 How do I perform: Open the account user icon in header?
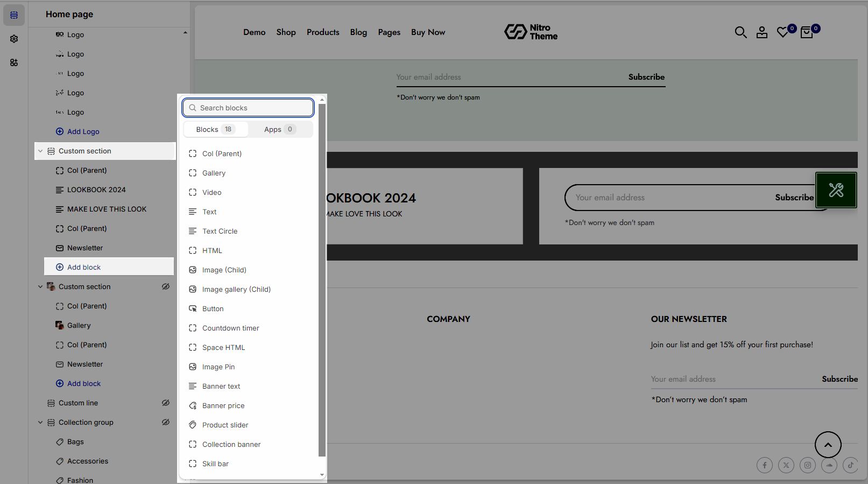pyautogui.click(x=762, y=32)
